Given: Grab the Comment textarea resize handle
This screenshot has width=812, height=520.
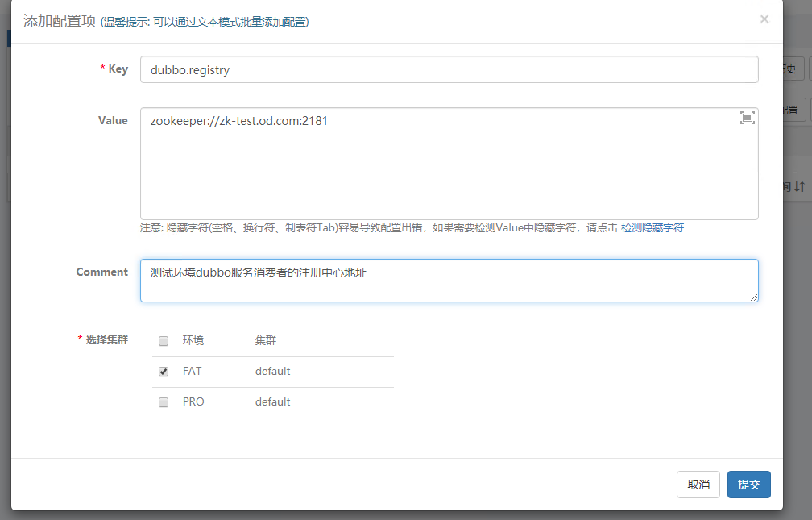Looking at the screenshot, I should (754, 297).
